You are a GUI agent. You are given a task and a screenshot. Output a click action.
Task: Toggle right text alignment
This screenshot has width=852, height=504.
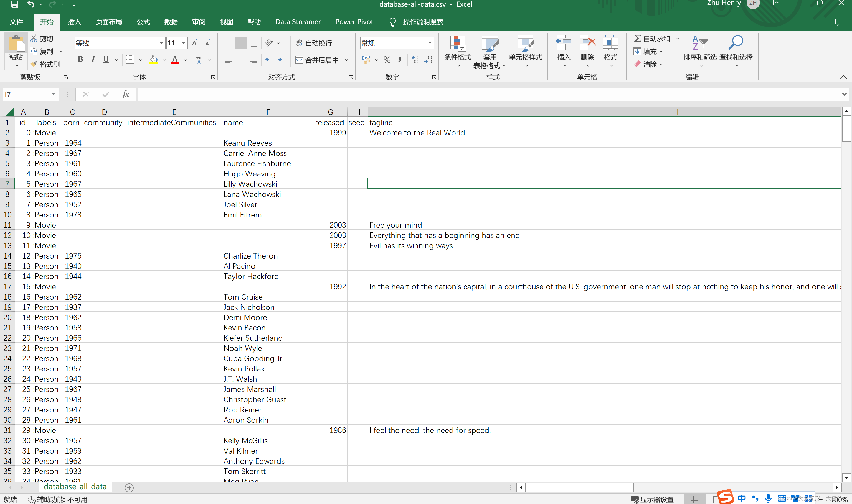[254, 60]
